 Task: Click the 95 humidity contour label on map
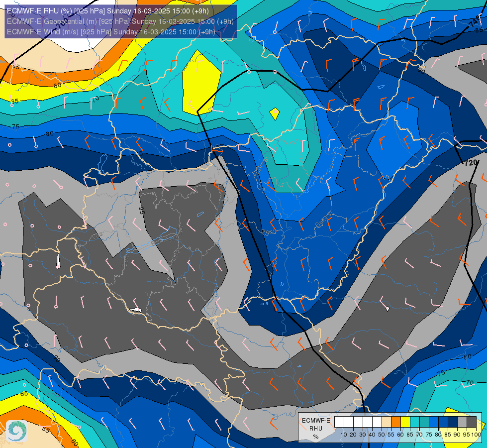(x=142, y=211)
